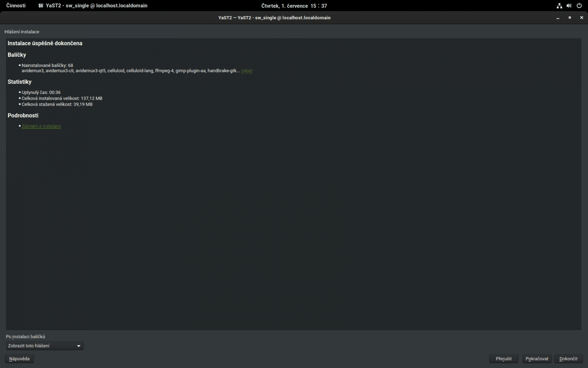This screenshot has width=588, height=368.
Task: Restore the YaST2 window size
Action: click(570, 17)
